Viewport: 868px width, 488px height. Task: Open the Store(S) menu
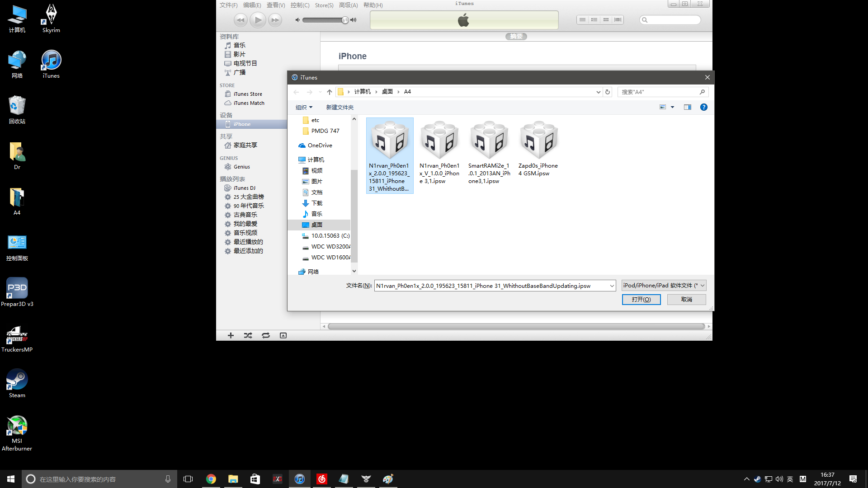coord(324,5)
